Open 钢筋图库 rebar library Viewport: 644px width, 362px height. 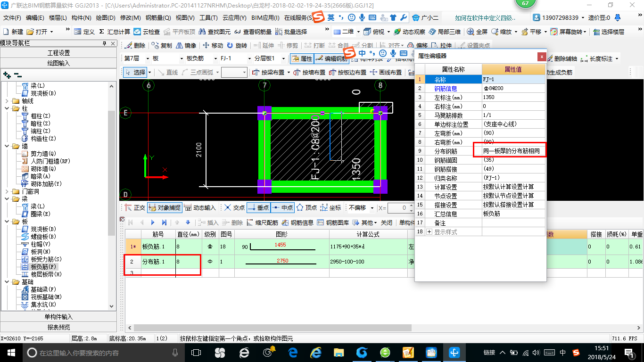pos(333,222)
